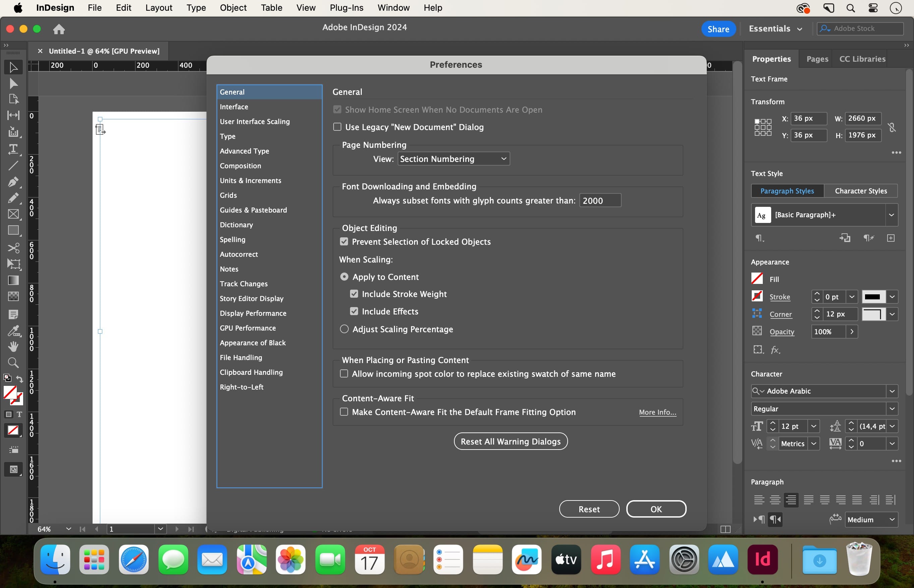Open Spotlight search in menu bar
914x588 pixels.
tap(851, 8)
